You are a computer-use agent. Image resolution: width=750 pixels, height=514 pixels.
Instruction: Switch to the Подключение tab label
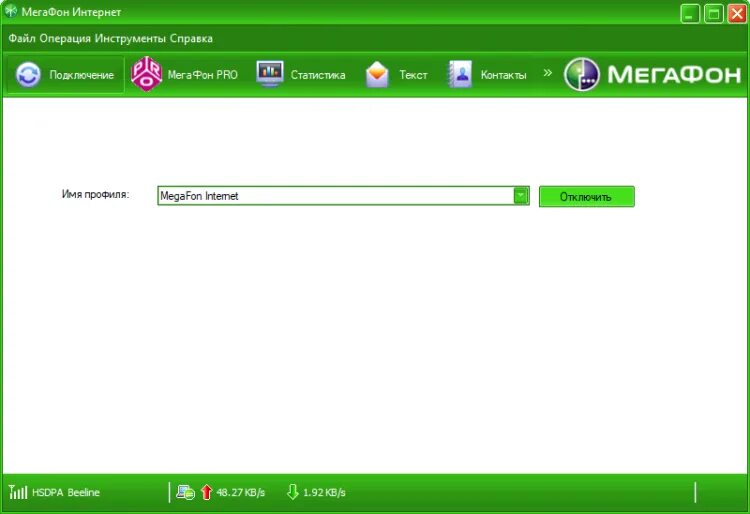82,75
